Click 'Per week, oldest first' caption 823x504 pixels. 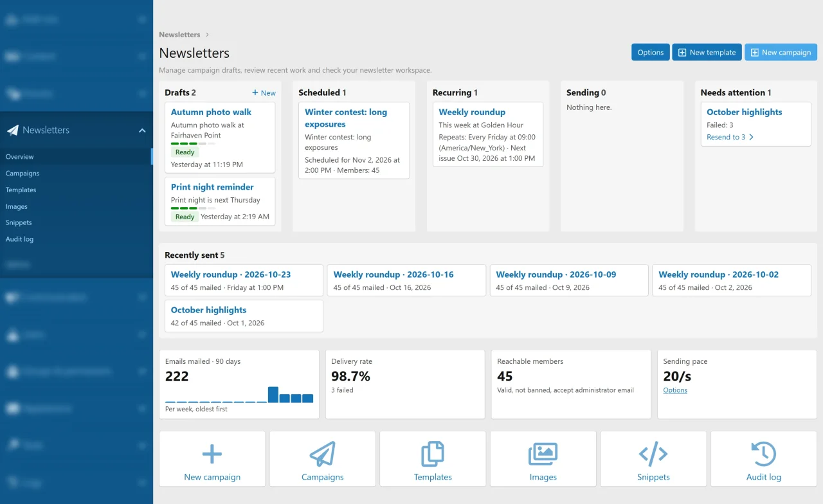[x=196, y=409]
